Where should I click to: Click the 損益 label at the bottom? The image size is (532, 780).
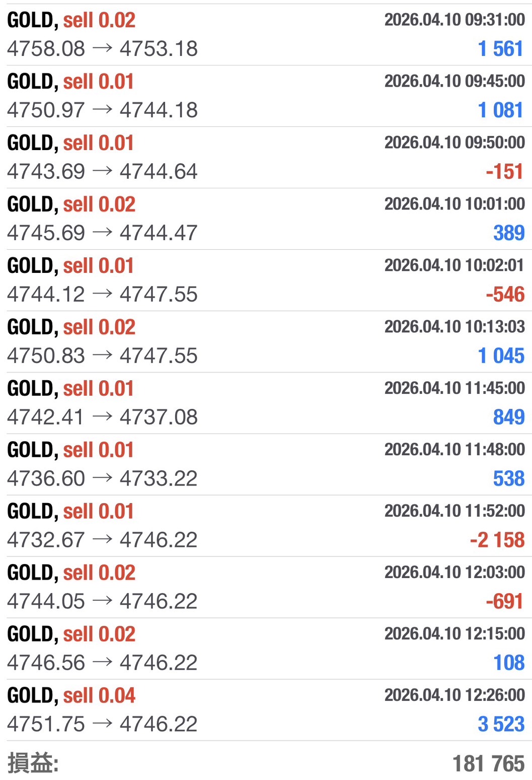pos(33,763)
